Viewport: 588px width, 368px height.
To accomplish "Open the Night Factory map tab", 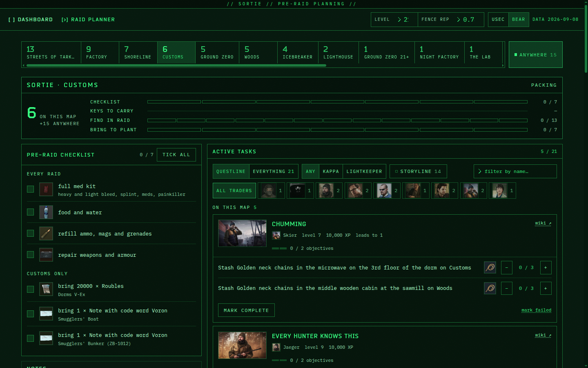I will (439, 52).
